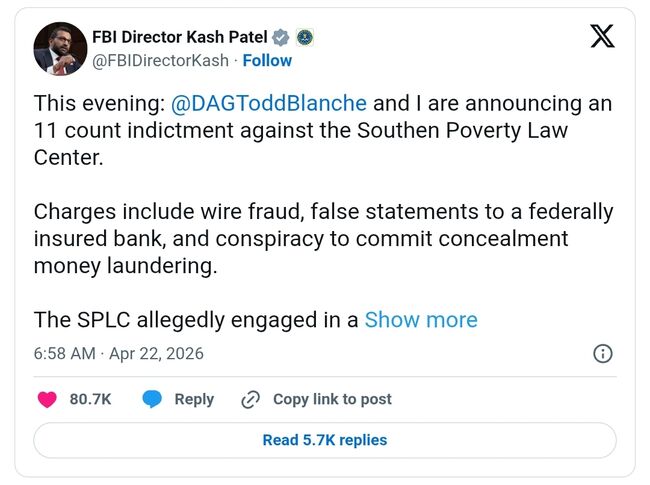Open Read 5.7K replies
This screenshot has height=485, width=650.
324,440
